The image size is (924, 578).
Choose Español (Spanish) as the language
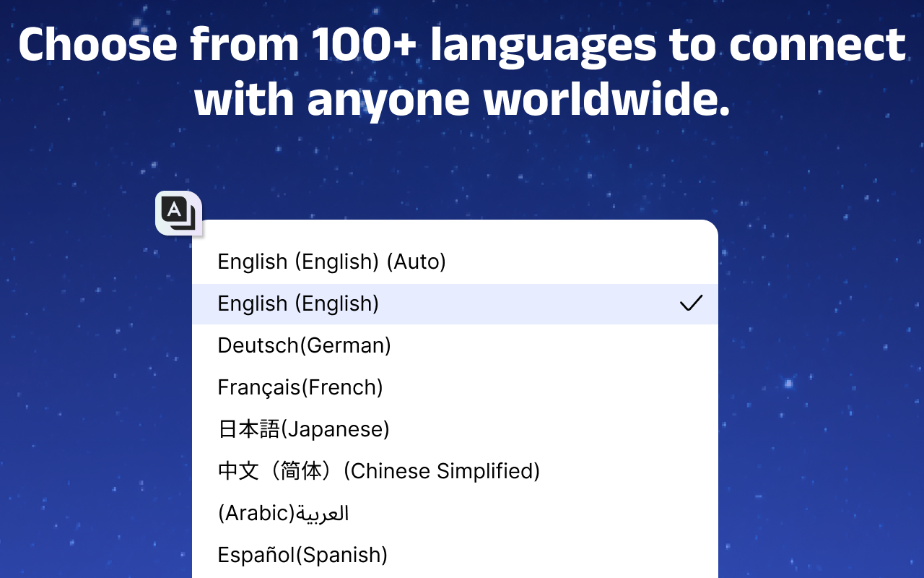tap(302, 554)
